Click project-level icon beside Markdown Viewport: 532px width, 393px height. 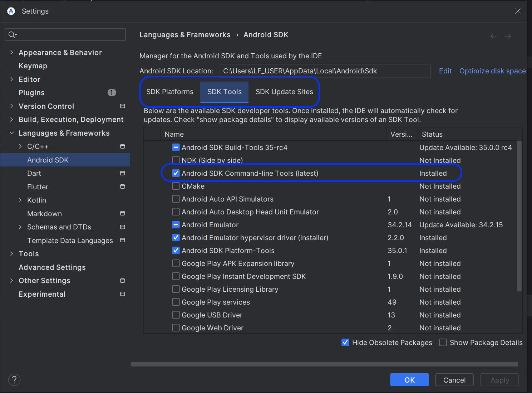tap(122, 213)
